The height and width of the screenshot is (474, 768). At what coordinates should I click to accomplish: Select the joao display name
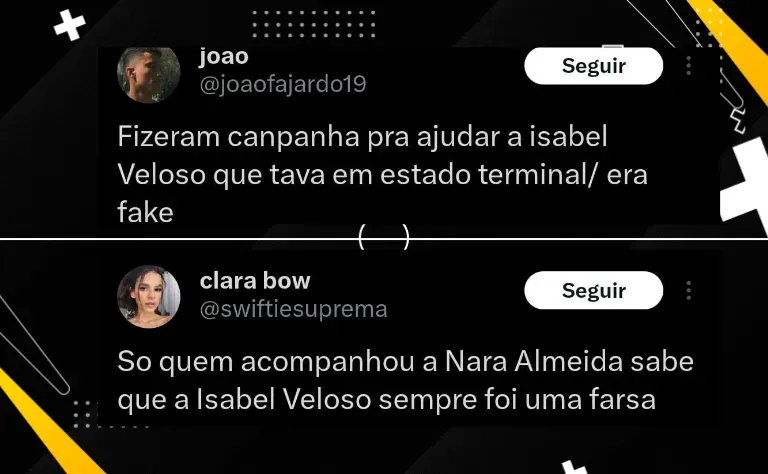(224, 56)
